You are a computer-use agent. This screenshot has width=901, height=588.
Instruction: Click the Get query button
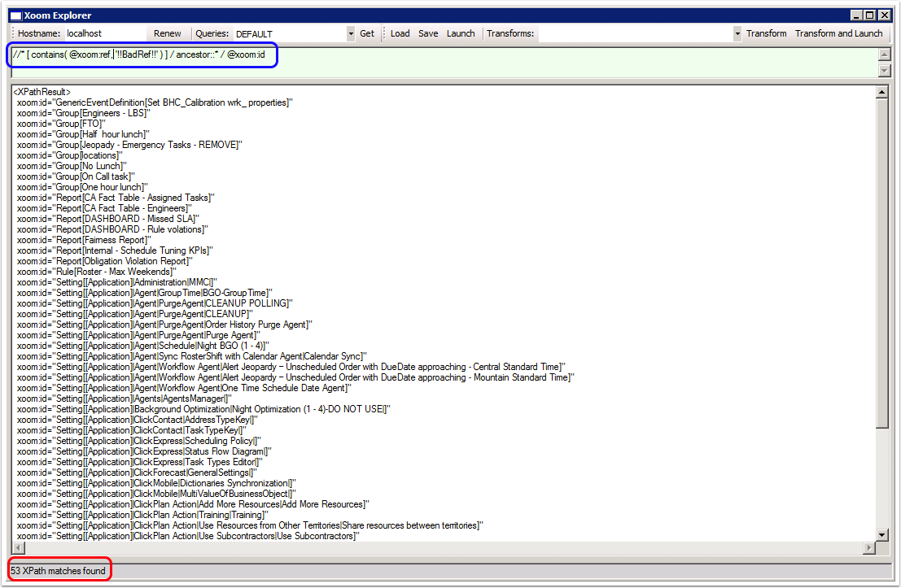tap(367, 33)
